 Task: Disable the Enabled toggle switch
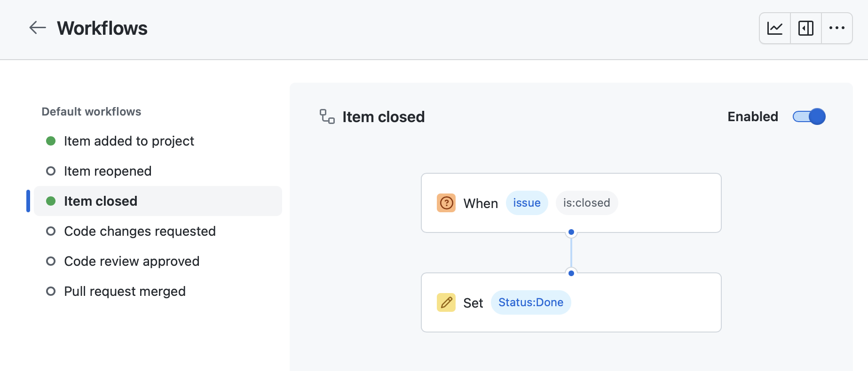coord(809,116)
